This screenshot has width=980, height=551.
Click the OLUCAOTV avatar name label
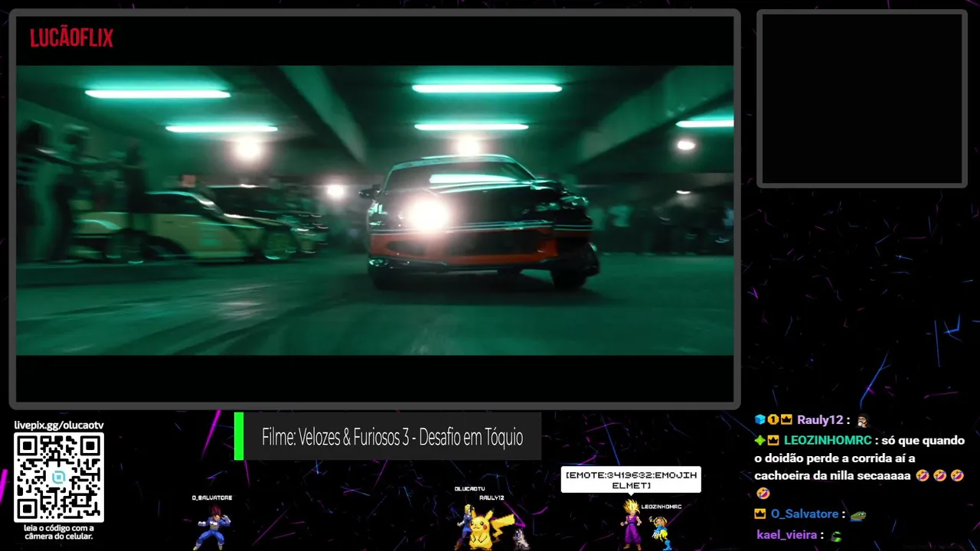pyautogui.click(x=470, y=488)
